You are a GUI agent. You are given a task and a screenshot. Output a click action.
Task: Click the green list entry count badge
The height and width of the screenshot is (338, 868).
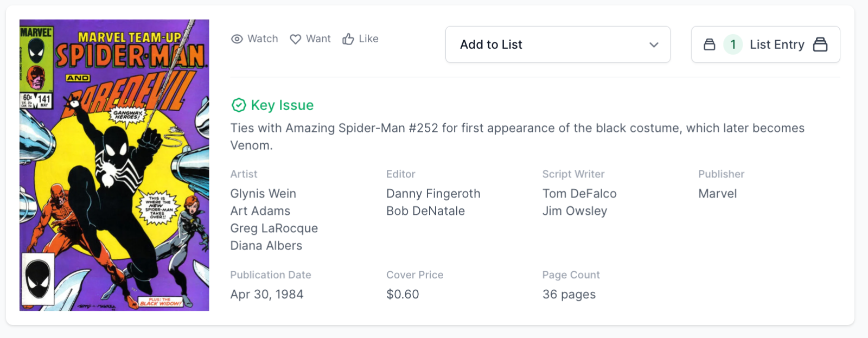coord(733,44)
